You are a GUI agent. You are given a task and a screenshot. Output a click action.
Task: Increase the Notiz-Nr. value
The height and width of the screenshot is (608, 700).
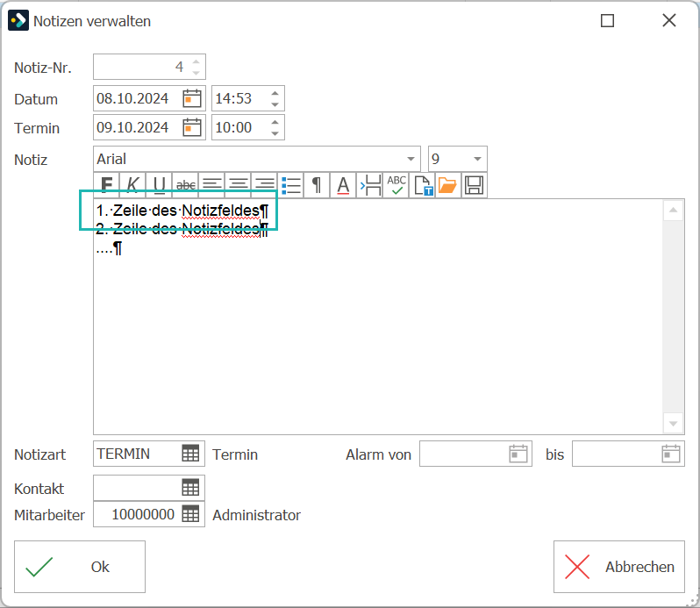point(196,61)
